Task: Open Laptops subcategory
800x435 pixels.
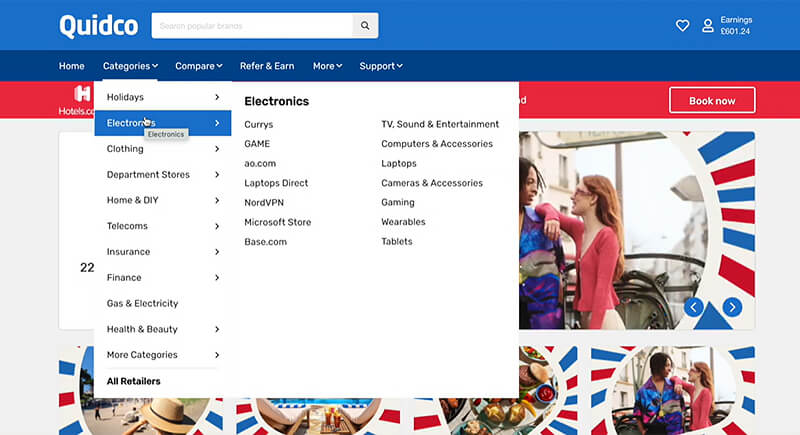Action: click(x=398, y=164)
